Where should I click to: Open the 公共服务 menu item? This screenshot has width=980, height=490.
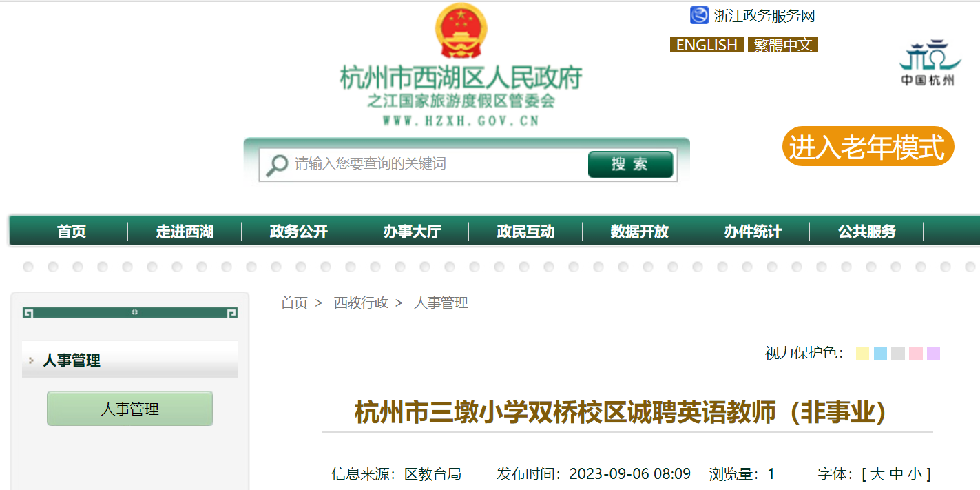coord(866,232)
